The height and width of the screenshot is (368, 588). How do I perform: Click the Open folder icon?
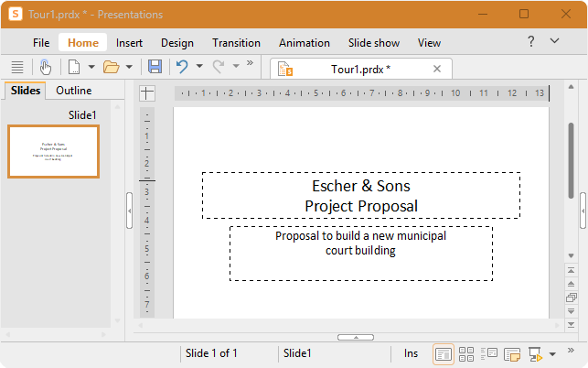point(112,67)
